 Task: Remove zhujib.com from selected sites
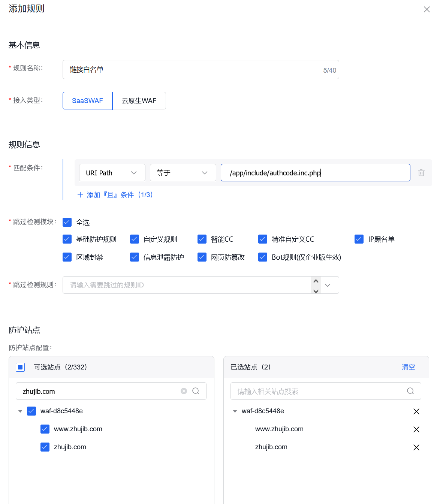coord(416,447)
